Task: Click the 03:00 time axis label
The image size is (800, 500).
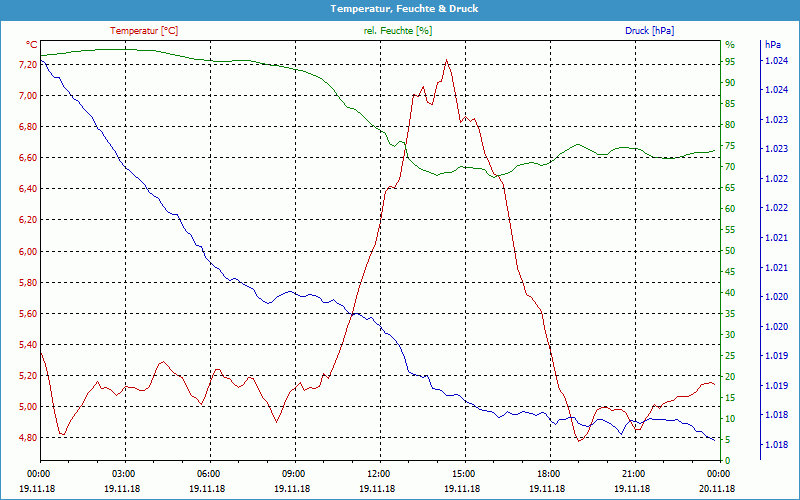Action: [x=124, y=473]
